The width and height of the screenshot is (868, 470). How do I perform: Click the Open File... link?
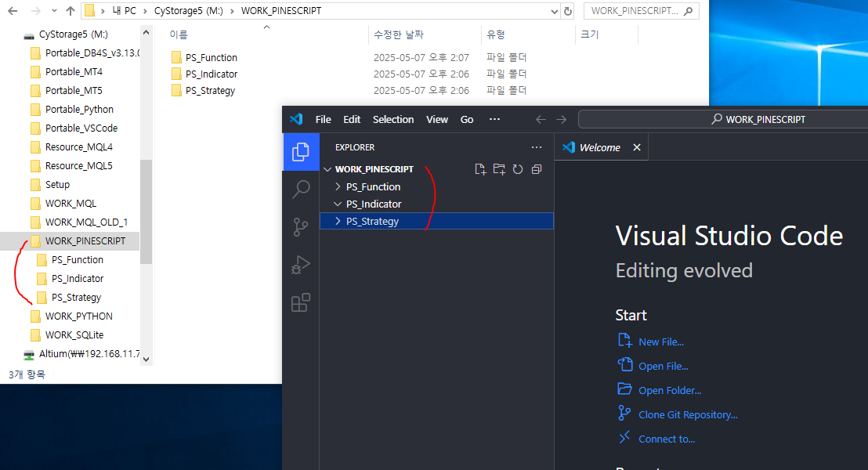[x=664, y=367]
